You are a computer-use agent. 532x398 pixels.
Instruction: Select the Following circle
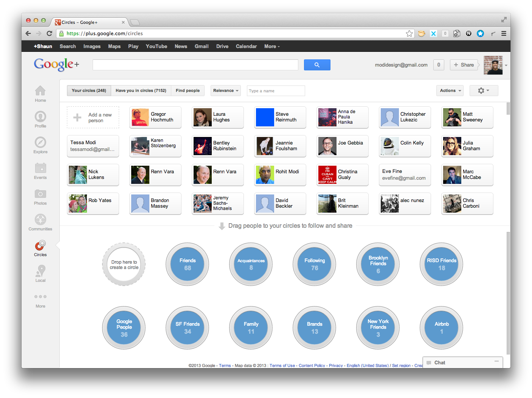click(315, 264)
